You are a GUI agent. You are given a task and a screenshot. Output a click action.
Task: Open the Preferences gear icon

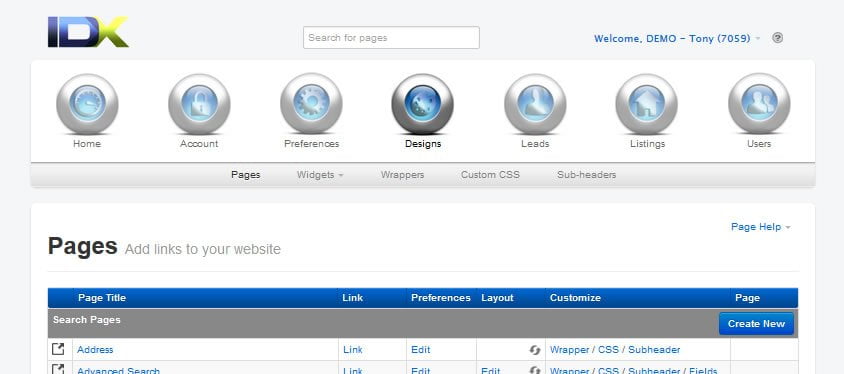click(311, 104)
